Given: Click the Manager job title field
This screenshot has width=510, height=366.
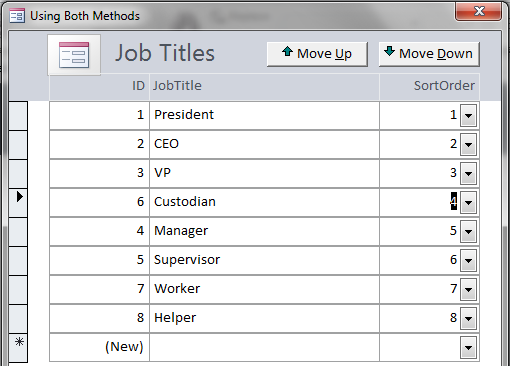Looking at the screenshot, I should click(264, 231).
